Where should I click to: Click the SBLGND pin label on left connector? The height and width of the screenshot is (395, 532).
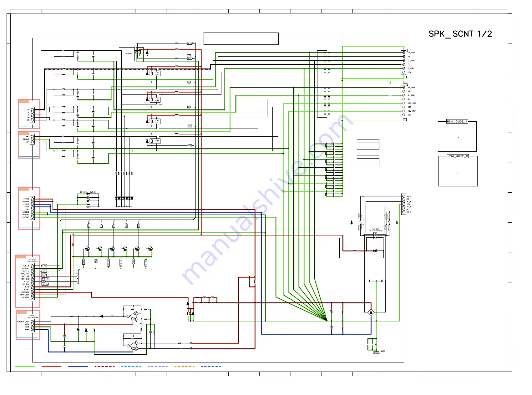point(26,139)
